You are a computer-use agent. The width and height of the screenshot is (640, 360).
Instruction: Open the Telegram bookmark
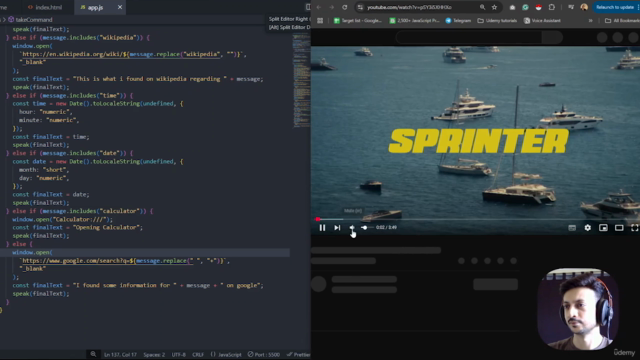point(458,20)
